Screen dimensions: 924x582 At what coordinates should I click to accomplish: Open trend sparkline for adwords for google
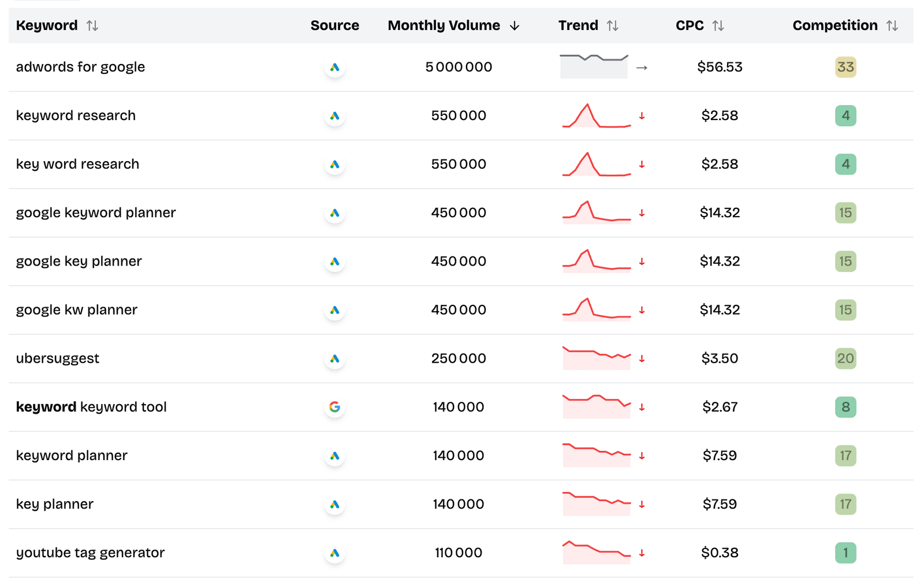click(594, 66)
